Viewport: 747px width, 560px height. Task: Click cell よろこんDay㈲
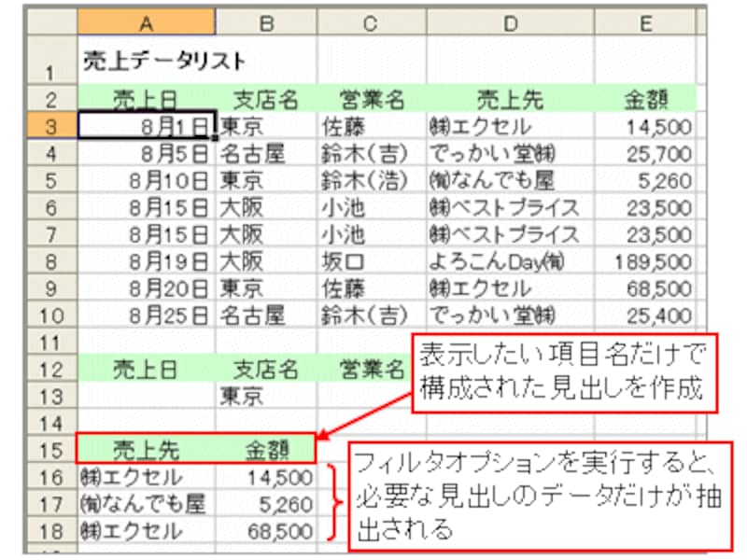click(510, 261)
